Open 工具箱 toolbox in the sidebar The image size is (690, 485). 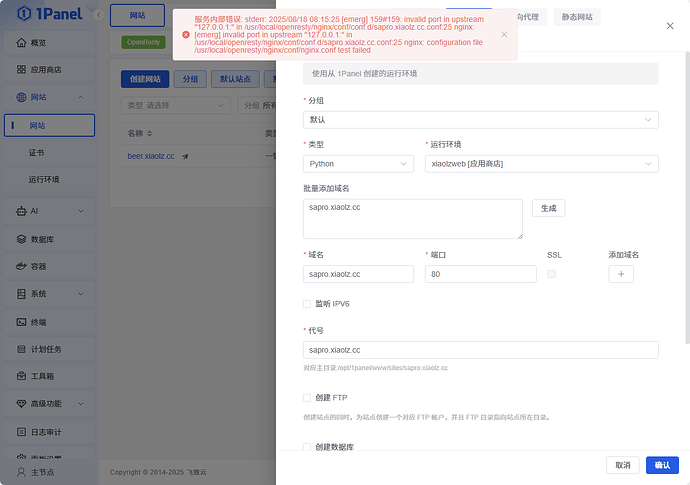[49, 376]
